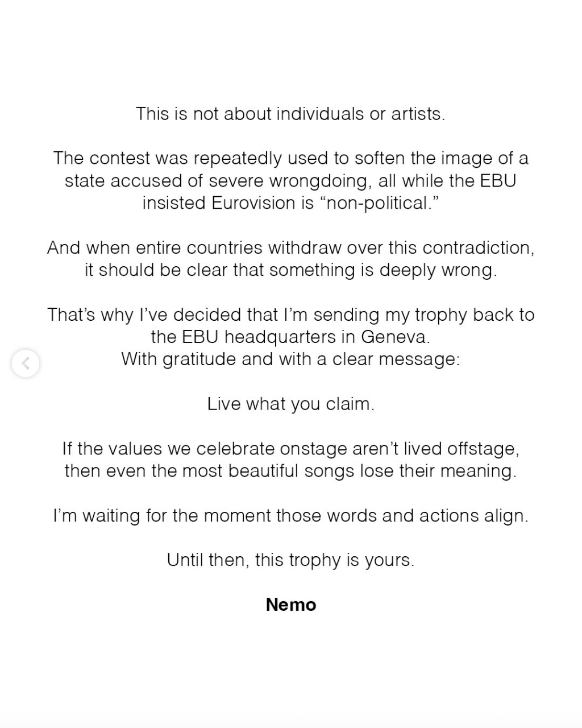Screen dimensions: 582x728
Task: Click the line "Live what you claim."
Action: pos(290,404)
